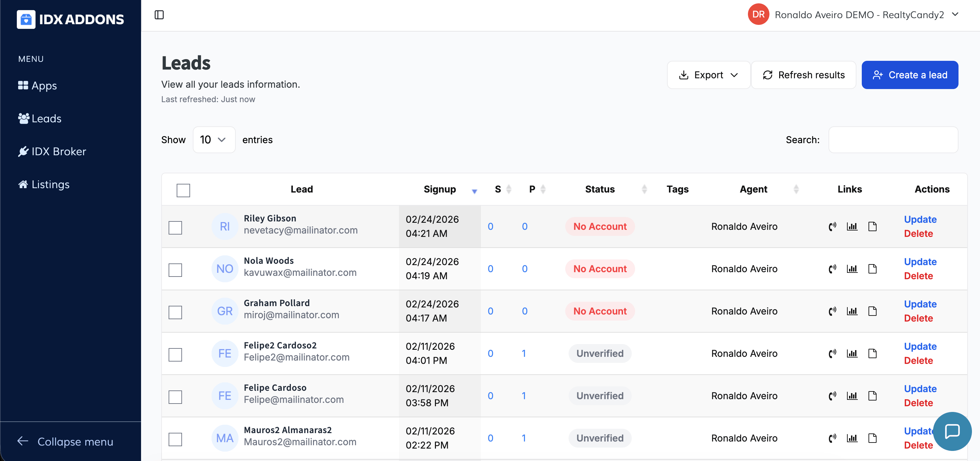The width and height of the screenshot is (980, 461).
Task: Click the phone call icon for Riley Gibson
Action: click(x=832, y=226)
